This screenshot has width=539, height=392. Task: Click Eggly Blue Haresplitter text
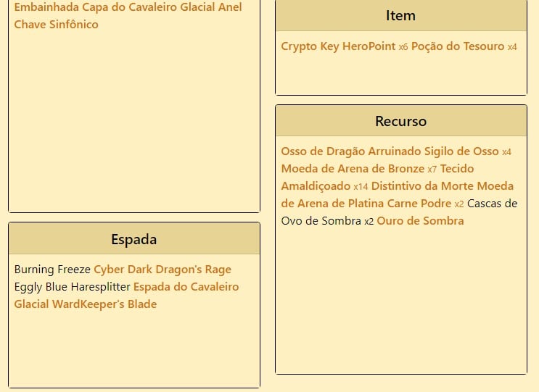click(x=72, y=287)
